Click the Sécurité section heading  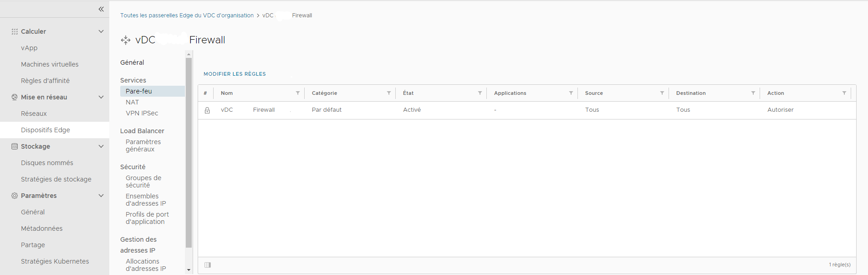click(x=133, y=167)
